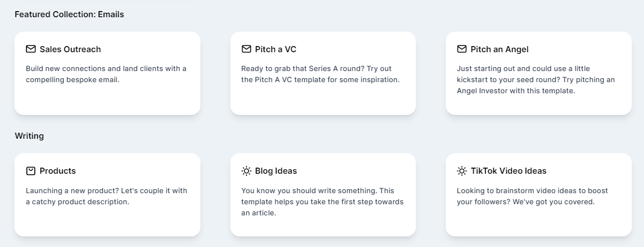Click the 'You know you should write' description
This screenshot has height=247, width=644.
coord(322,201)
